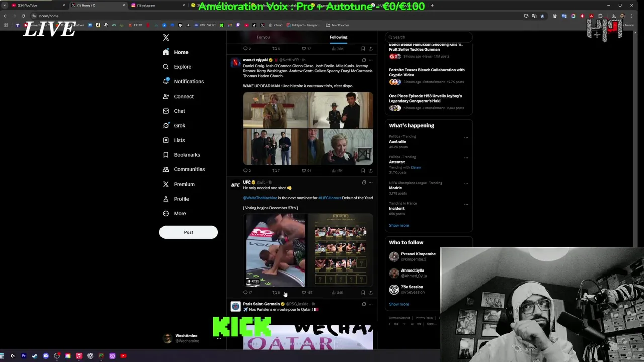Screen dimensions: 644x362
Task: Open the NicoPouches bookmarks folder
Action: pyautogui.click(x=337, y=25)
